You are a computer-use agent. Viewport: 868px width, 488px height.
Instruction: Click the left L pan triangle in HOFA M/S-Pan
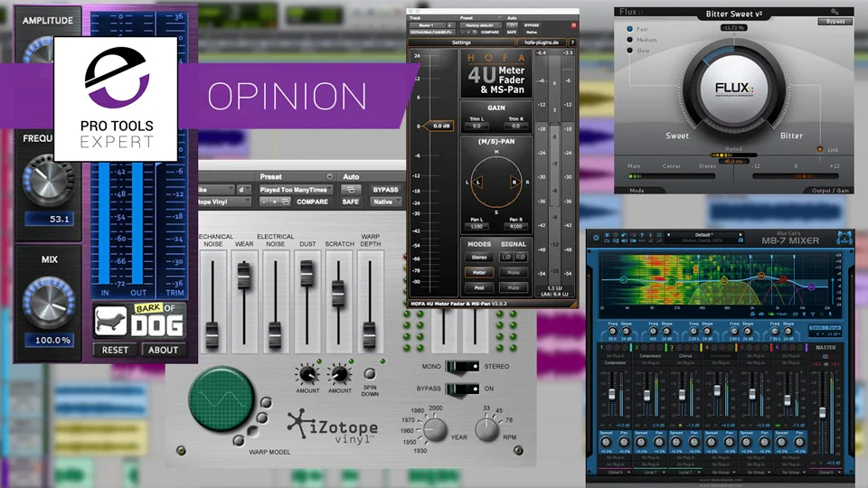click(477, 182)
